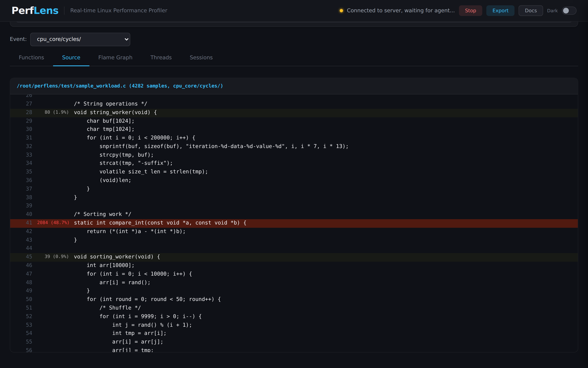
Task: Click the 39 (0.9%) sample count
Action: tap(57, 257)
